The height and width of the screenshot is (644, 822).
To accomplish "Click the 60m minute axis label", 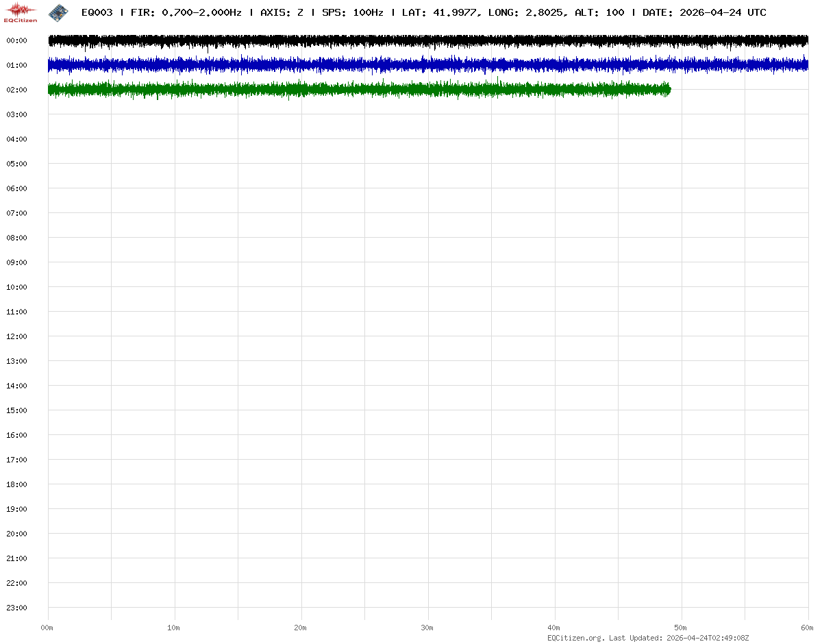I will click(808, 628).
